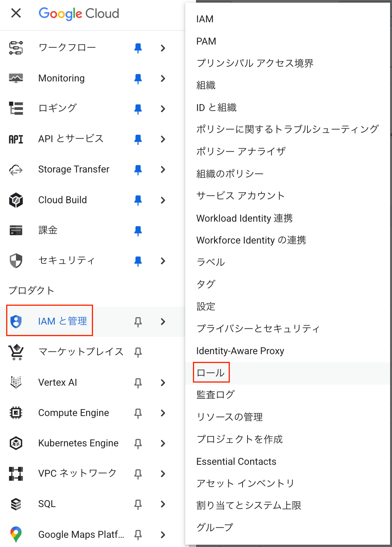
Task: Click the Monitoring chart icon
Action: [x=16, y=78]
